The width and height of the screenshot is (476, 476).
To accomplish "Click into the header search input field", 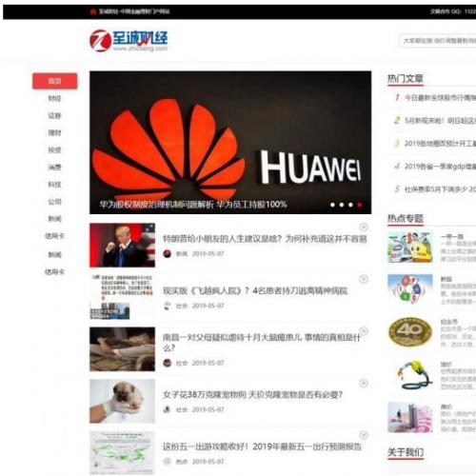I will point(437,41).
